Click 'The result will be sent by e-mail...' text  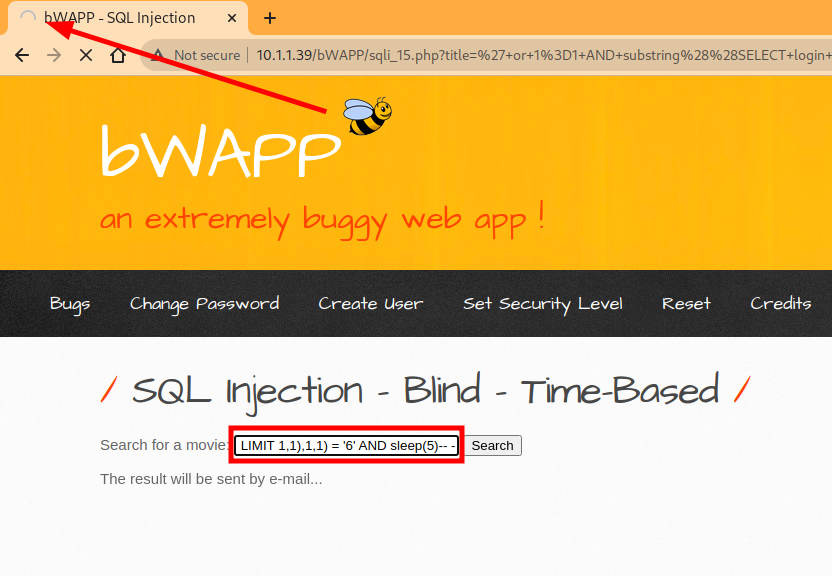click(211, 479)
